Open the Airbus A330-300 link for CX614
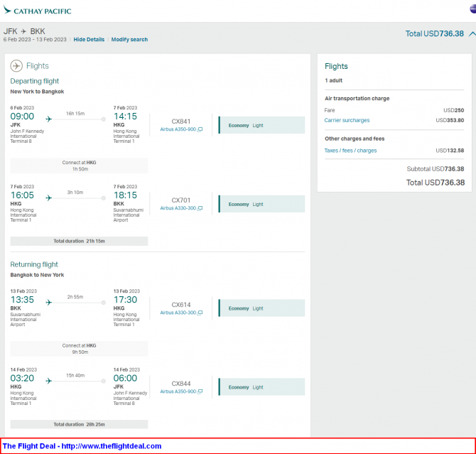This screenshot has width=476, height=454. [x=178, y=313]
